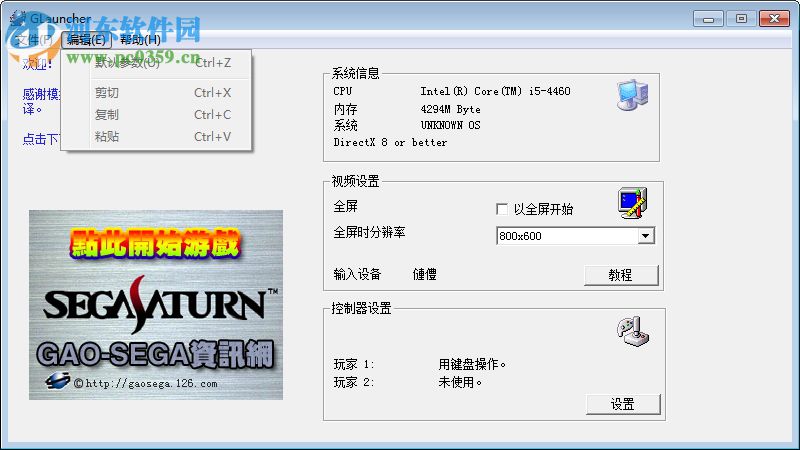Click the 教程 button

point(621,276)
